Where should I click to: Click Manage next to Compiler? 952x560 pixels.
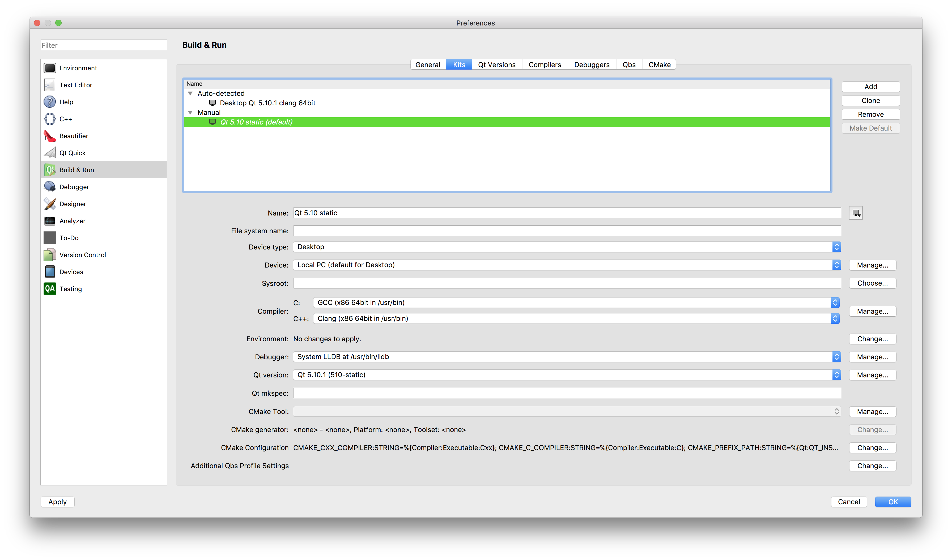(873, 311)
